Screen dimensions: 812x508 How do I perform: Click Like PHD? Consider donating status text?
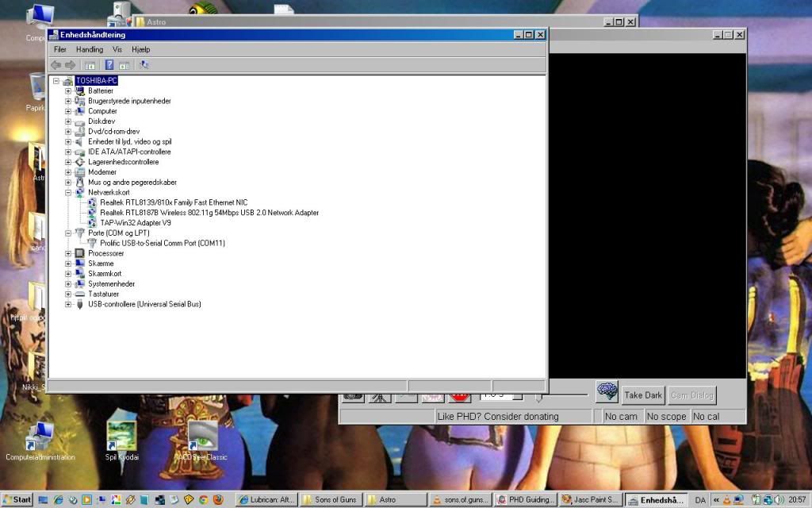coord(498,416)
